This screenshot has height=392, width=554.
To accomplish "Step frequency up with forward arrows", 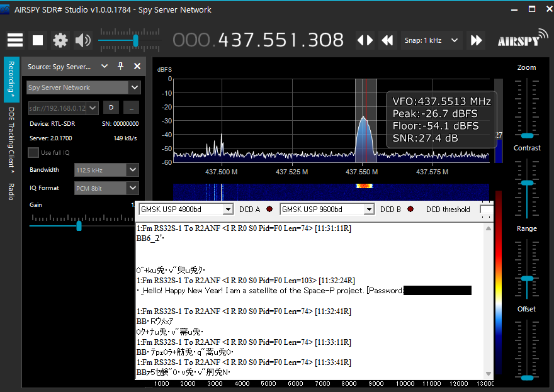I will coord(476,40).
